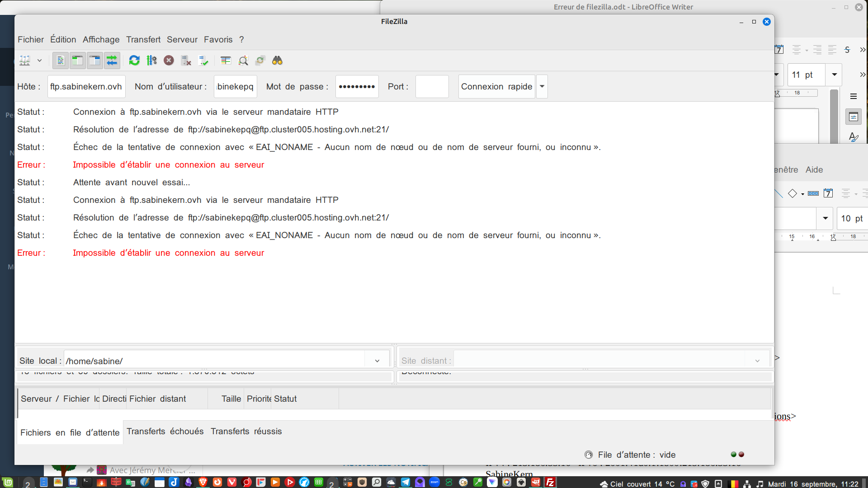
Task: Cancel the current operation
Action: (169, 61)
